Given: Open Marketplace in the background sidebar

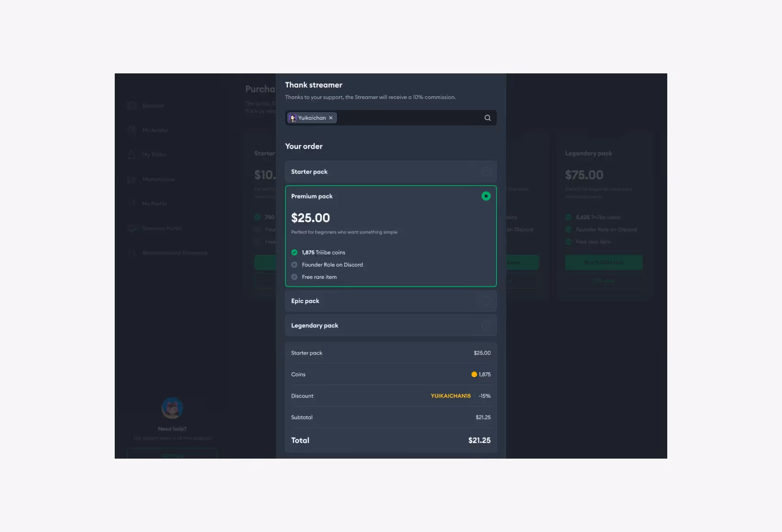Looking at the screenshot, I should coord(158,179).
